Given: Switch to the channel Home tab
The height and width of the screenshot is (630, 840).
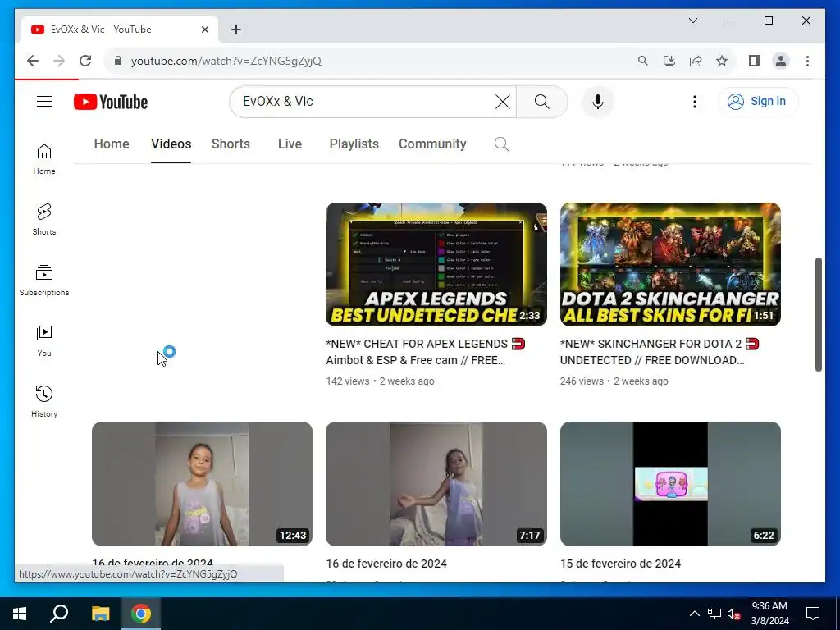Looking at the screenshot, I should point(112,144).
